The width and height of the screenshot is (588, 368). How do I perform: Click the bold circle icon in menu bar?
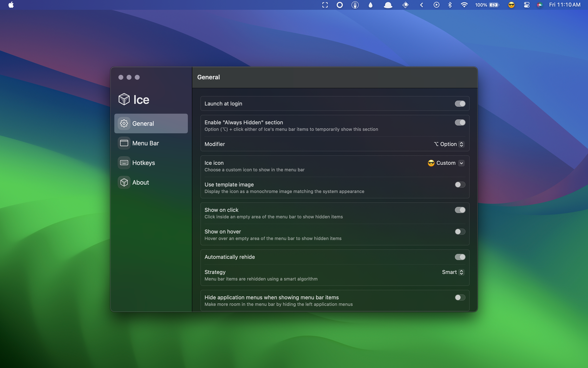coord(340,5)
